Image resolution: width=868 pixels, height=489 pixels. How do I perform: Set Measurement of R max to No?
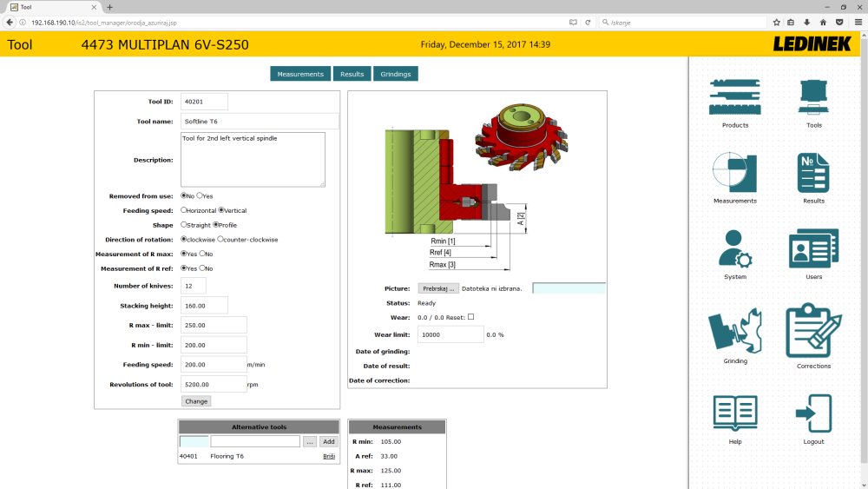(x=202, y=253)
